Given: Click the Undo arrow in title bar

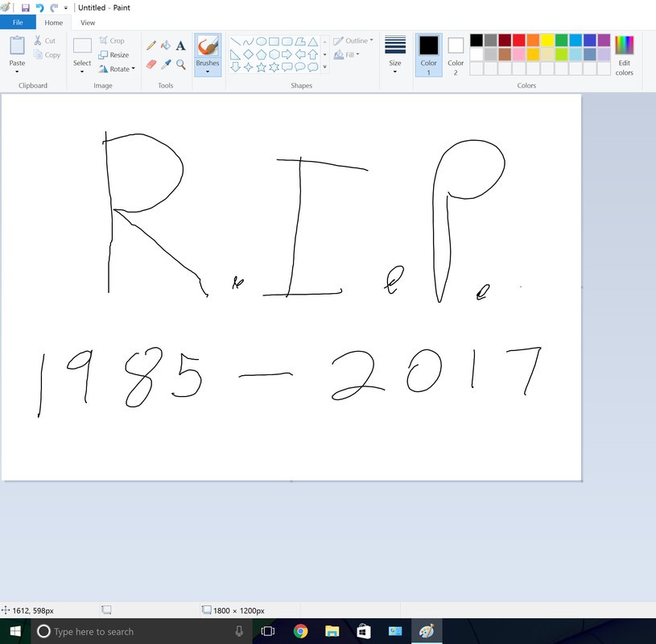Looking at the screenshot, I should point(39,7).
